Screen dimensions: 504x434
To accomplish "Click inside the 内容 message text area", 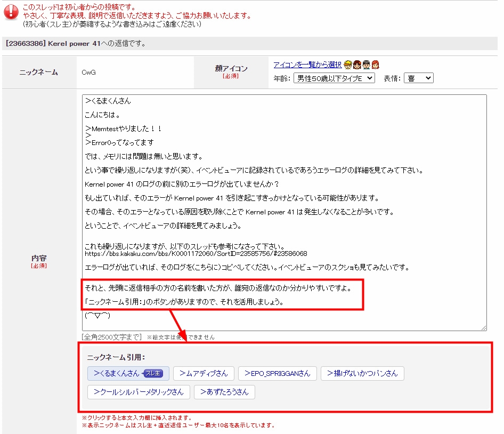I will pyautogui.click(x=284, y=212).
